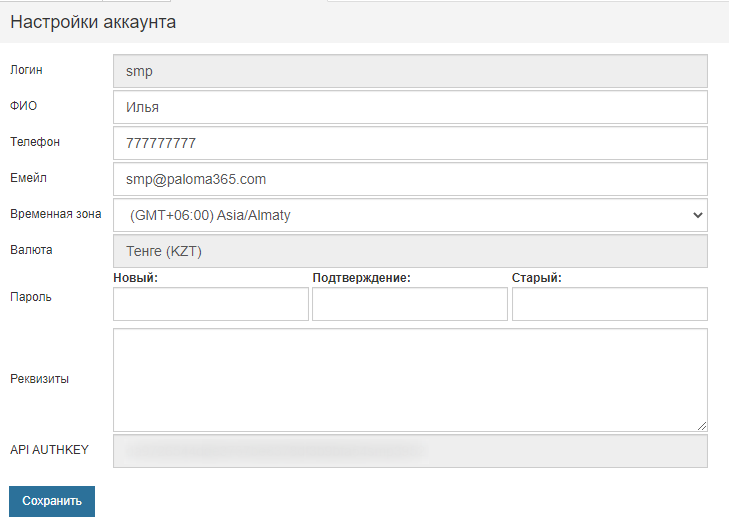Click the Сохранить button
The width and height of the screenshot is (729, 529).
pos(52,501)
